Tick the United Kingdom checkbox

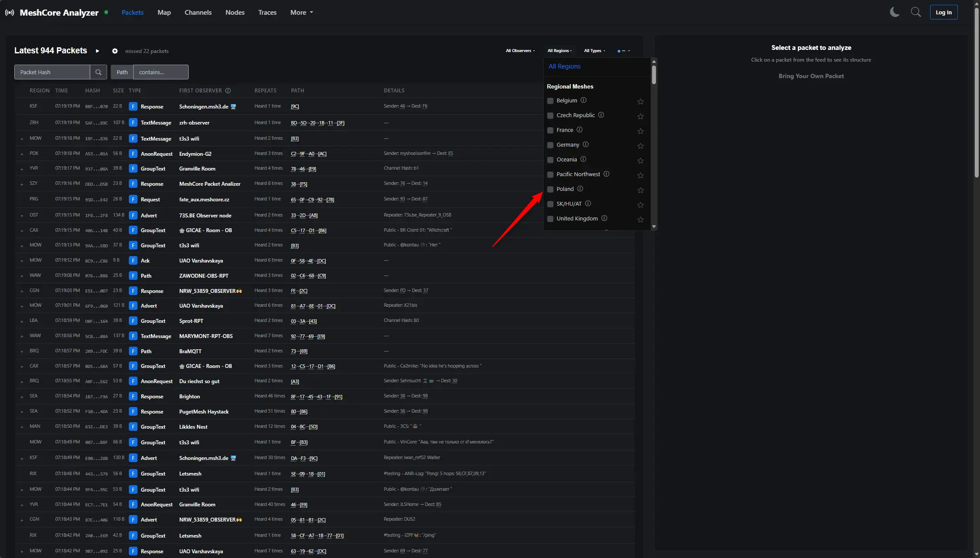[550, 219]
